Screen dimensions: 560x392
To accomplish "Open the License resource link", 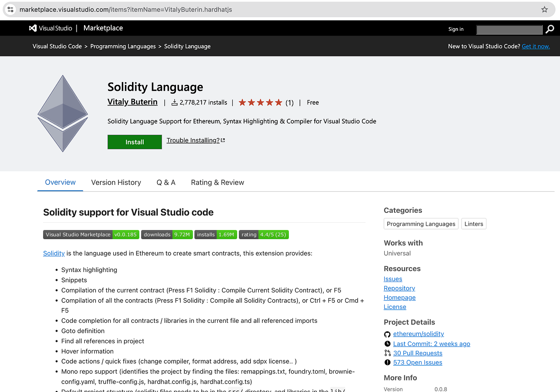I will coord(395,307).
